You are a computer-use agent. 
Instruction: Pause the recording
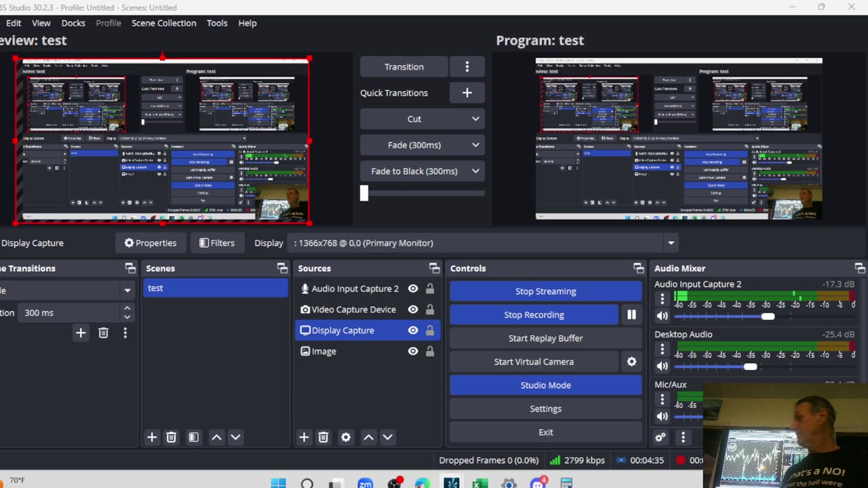pos(631,314)
